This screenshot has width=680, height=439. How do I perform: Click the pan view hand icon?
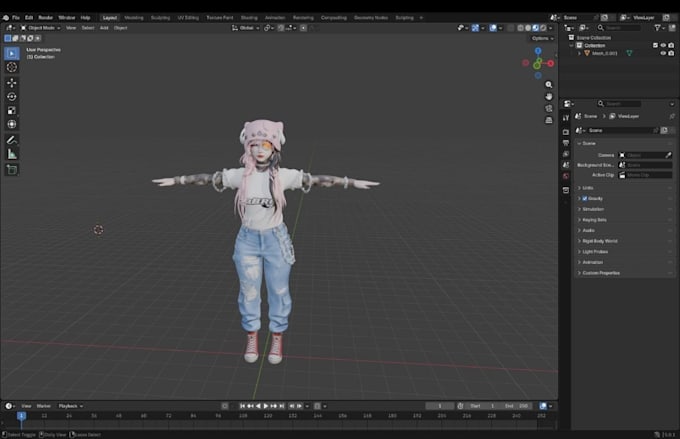coord(549,96)
